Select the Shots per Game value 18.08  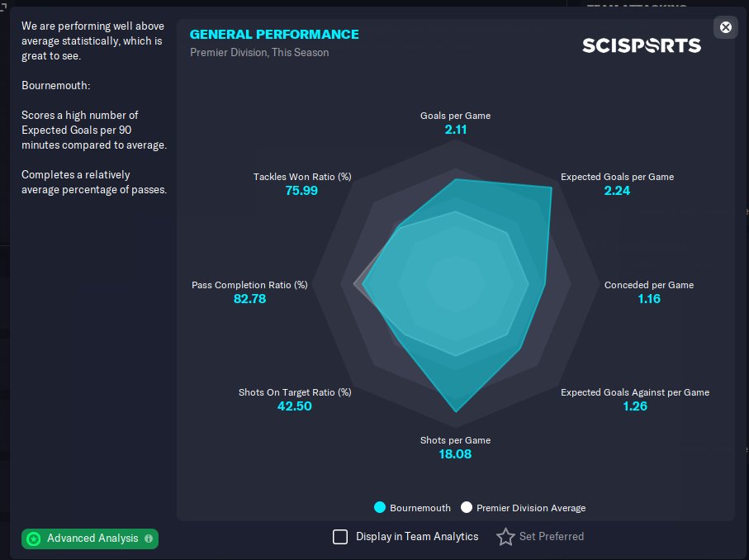coord(455,454)
